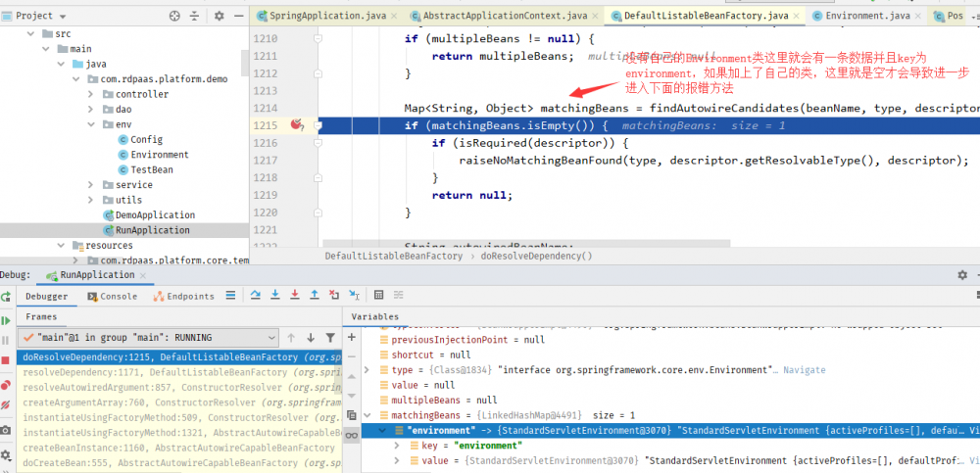Viewport: 980px width, 473px height.
Task: Select Config class in env package
Action: [140, 139]
